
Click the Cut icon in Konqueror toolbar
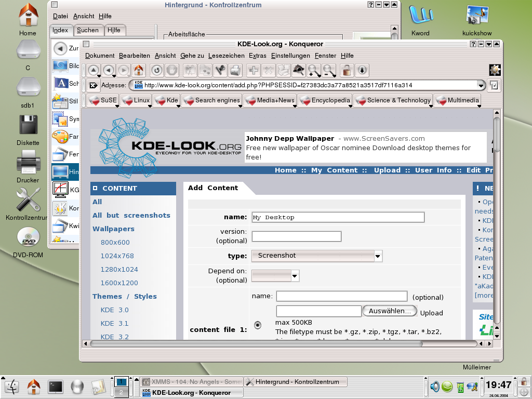point(190,70)
